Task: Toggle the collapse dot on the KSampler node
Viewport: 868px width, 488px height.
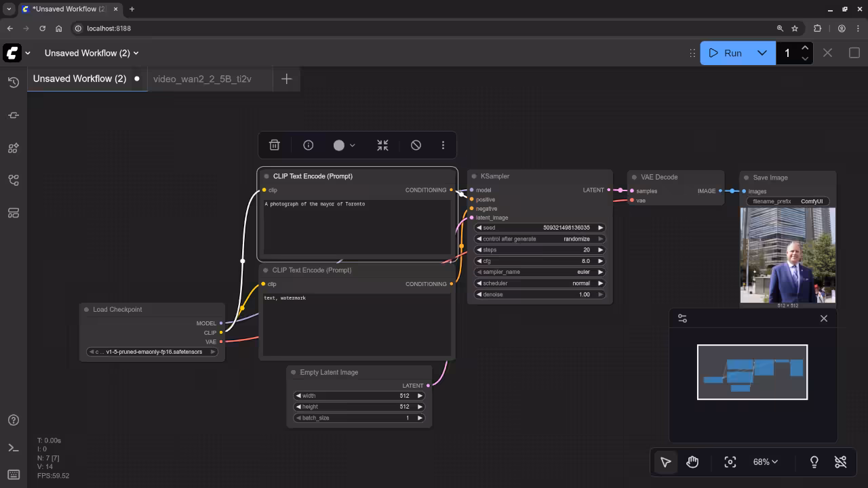Action: [x=474, y=176]
